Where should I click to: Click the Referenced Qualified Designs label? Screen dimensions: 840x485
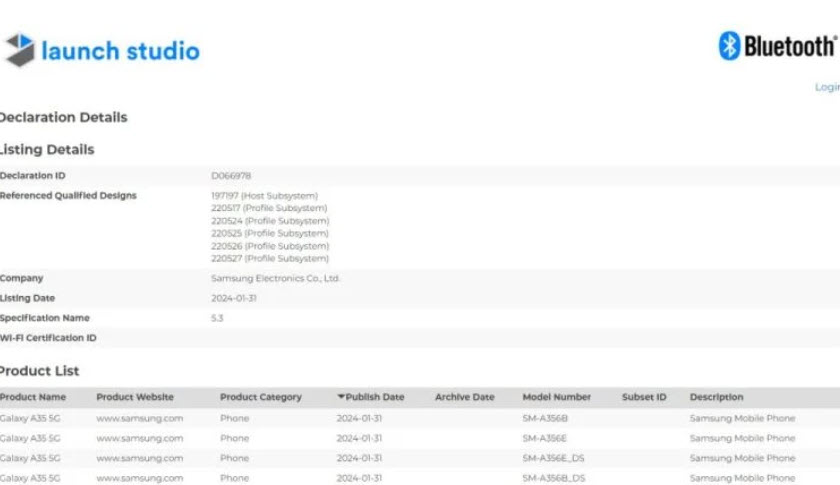tap(68, 196)
